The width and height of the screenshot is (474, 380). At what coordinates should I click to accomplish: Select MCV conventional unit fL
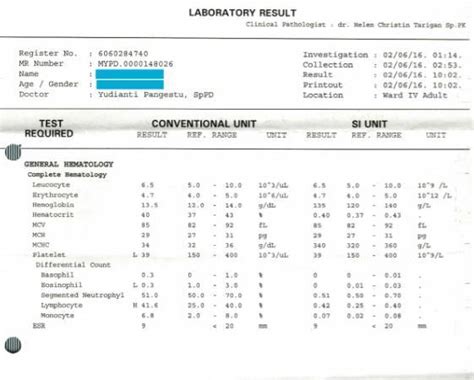pyautogui.click(x=263, y=225)
